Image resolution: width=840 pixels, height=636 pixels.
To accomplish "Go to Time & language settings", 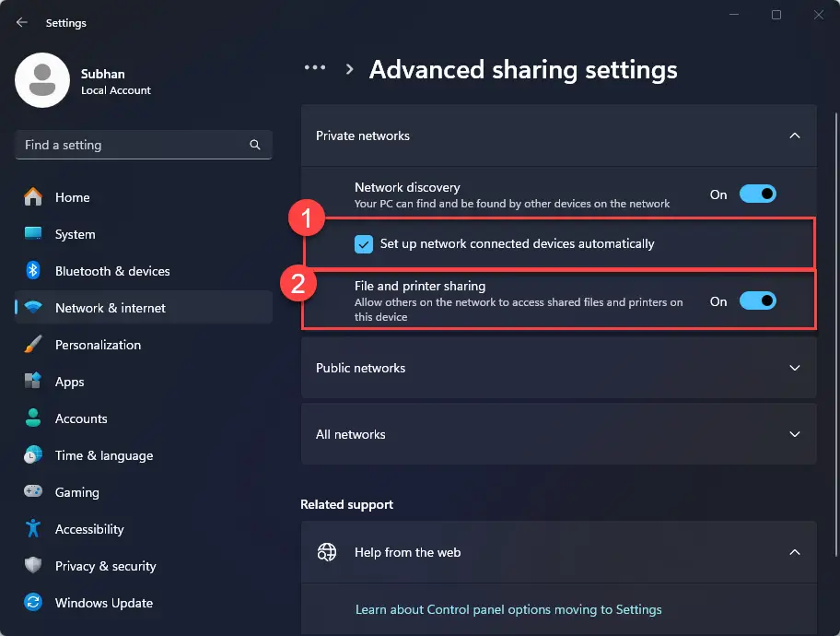I will [x=103, y=455].
